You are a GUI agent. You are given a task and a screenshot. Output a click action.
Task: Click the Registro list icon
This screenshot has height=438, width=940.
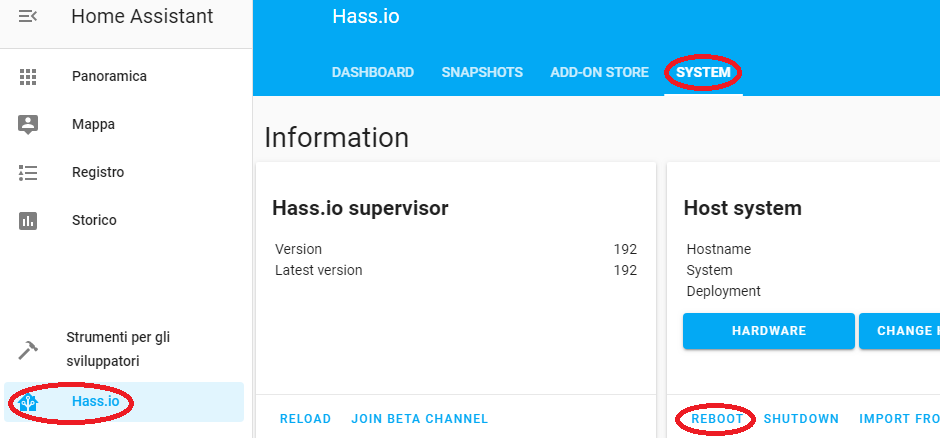28,173
